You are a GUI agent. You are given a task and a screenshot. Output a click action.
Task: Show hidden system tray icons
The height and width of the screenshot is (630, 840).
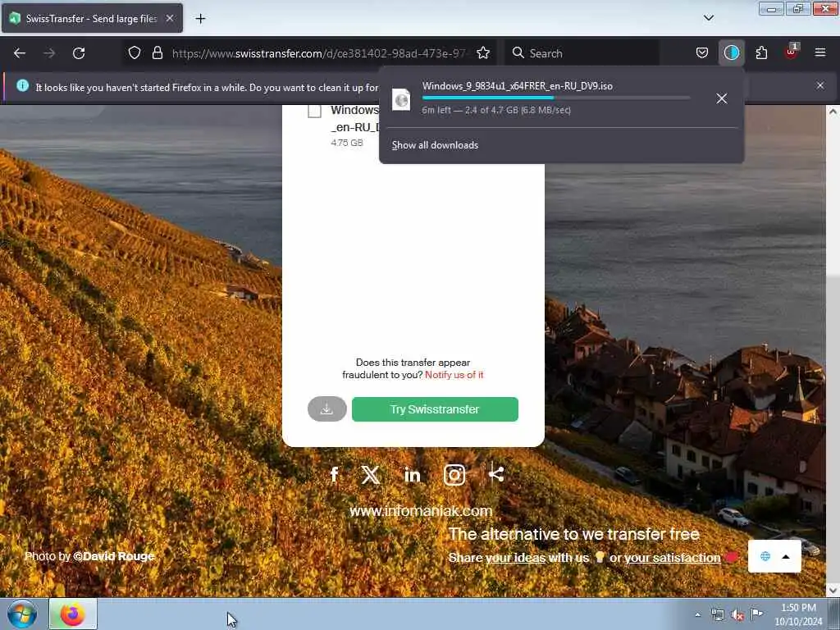point(697,614)
